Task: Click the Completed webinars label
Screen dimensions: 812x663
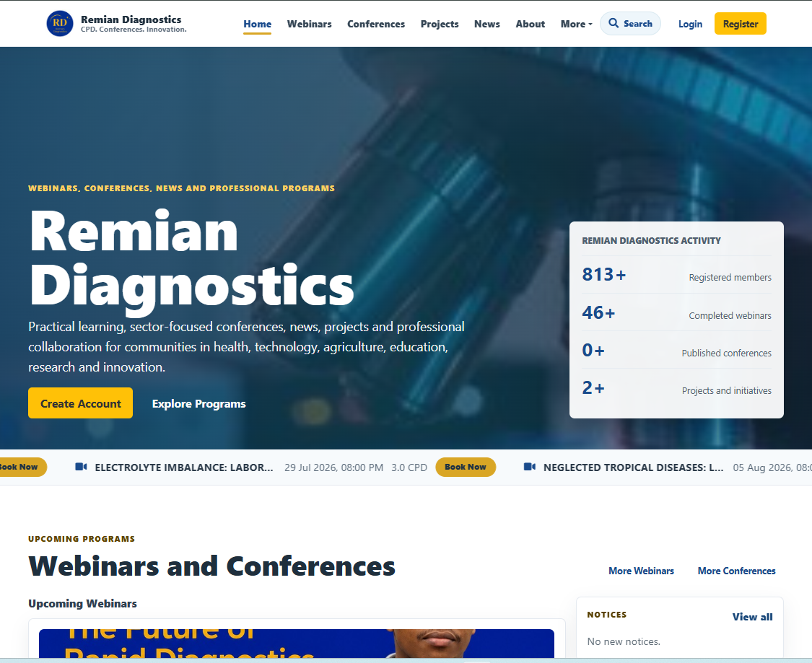Action: [x=730, y=316]
